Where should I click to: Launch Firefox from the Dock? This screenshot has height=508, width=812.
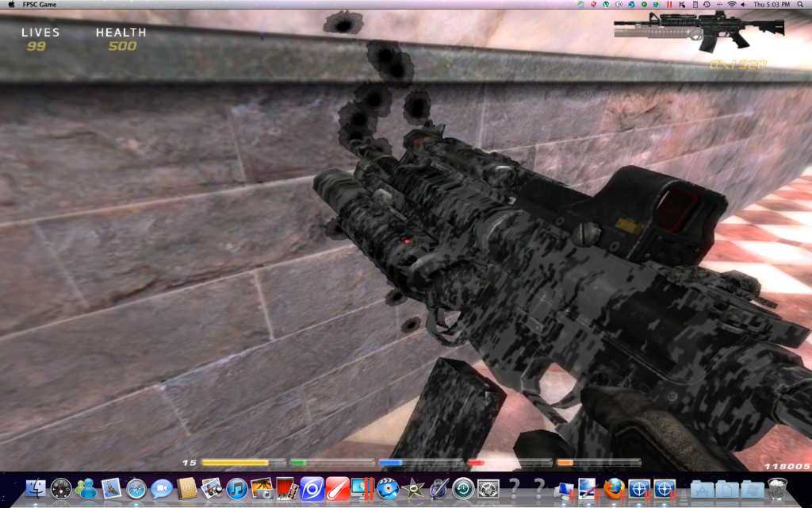pos(614,489)
